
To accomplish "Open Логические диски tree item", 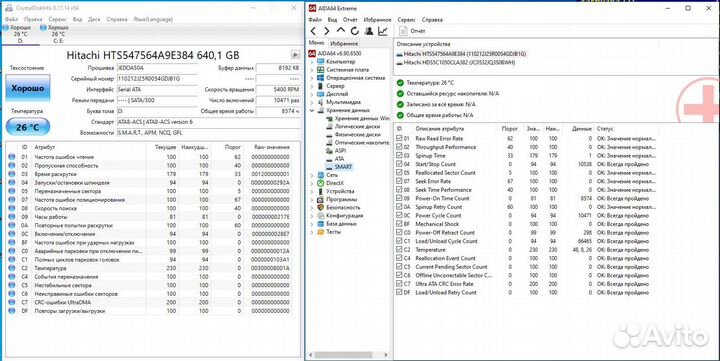I will pos(357,126).
